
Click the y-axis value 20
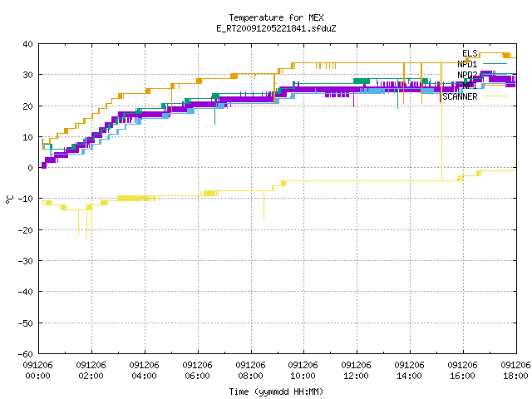coord(27,106)
